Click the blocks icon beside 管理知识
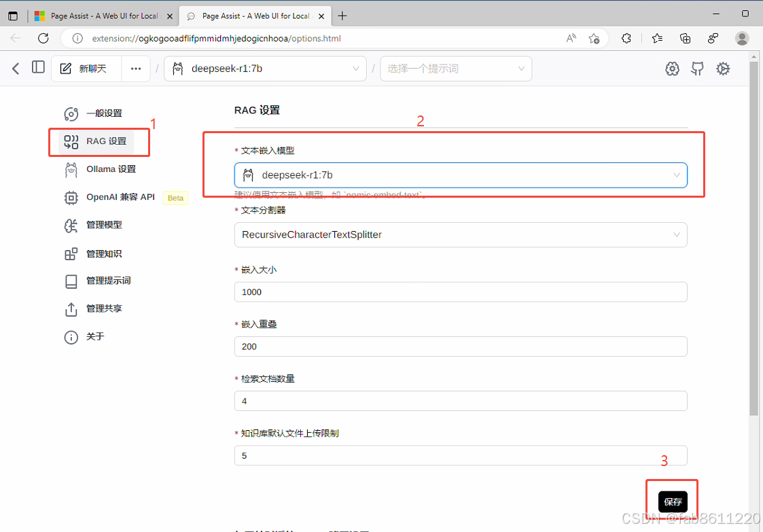The height and width of the screenshot is (532, 763). click(71, 254)
